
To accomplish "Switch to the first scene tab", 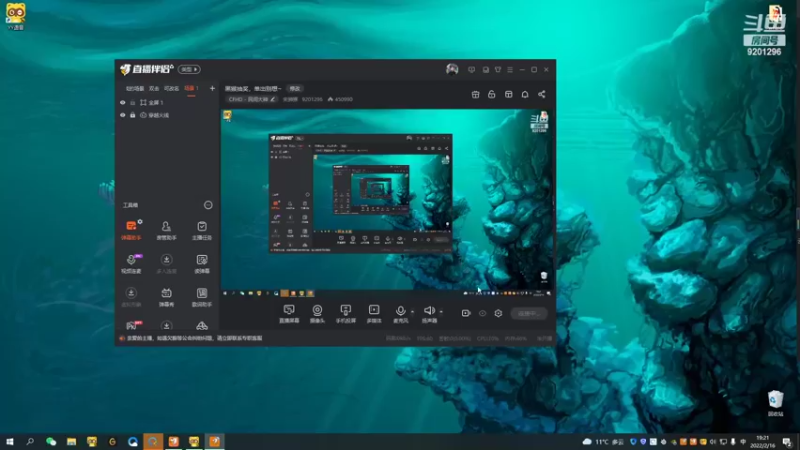I will pos(135,89).
